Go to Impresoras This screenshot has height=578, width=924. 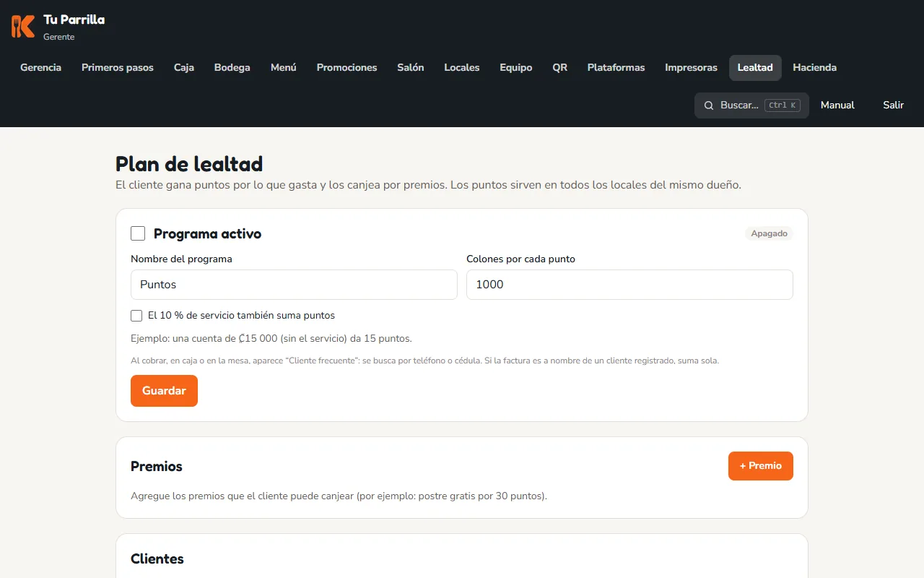[x=692, y=67]
